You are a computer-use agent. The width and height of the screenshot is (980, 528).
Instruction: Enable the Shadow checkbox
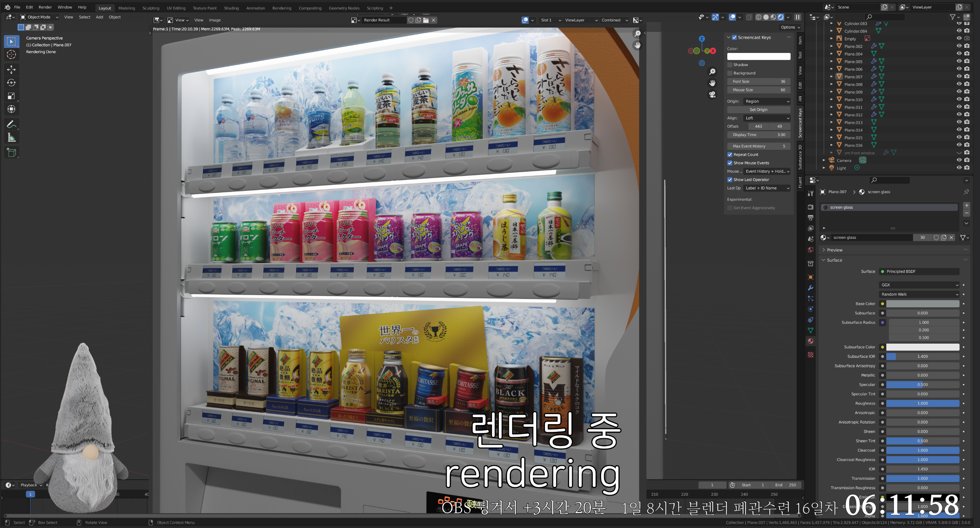730,65
